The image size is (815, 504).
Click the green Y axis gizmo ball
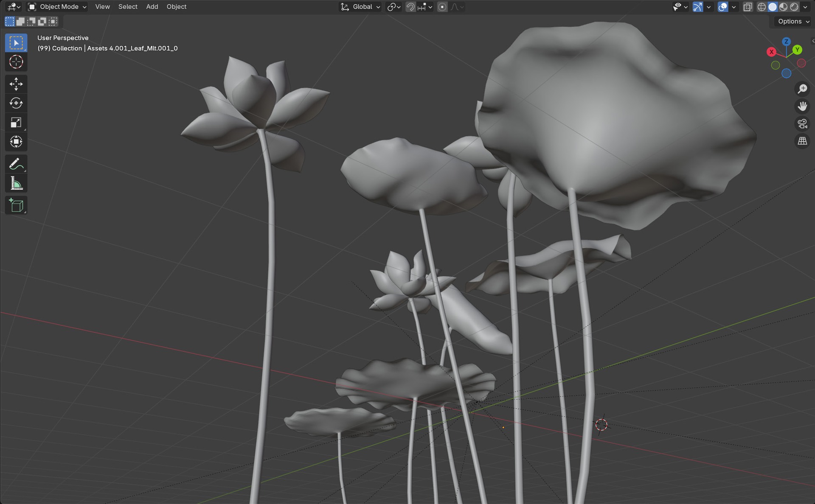coord(797,50)
